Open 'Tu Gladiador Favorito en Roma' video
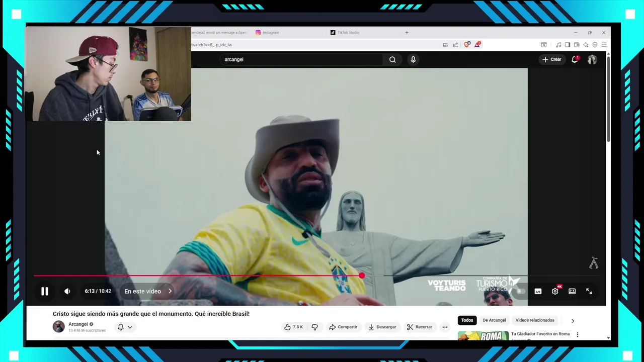 pos(540,334)
